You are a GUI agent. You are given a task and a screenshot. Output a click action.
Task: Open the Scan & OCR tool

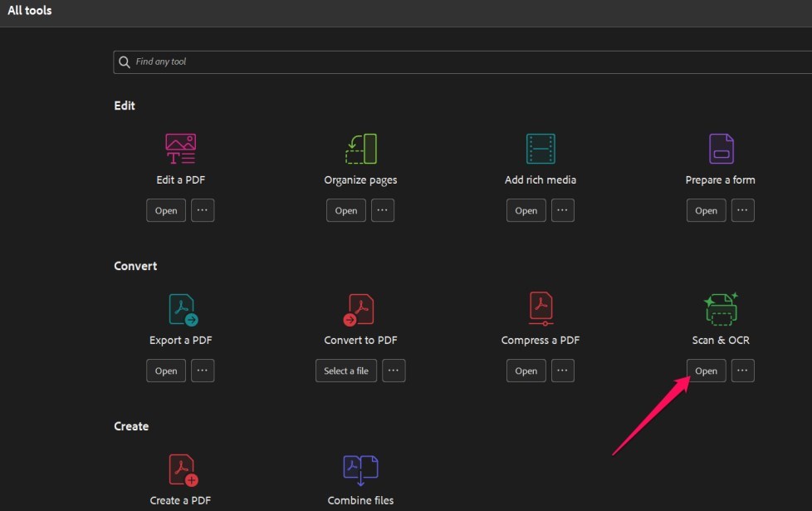(x=706, y=371)
